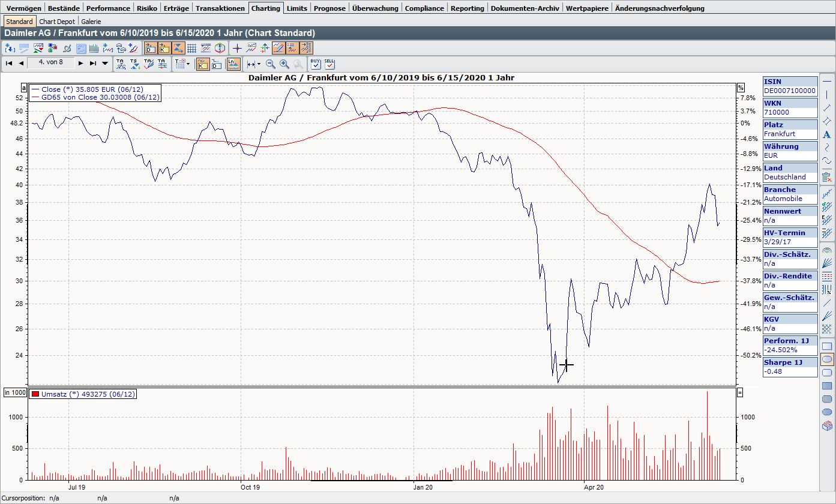Screen dimensions: 836x504
Task: Click the zoom out magnifier icon
Action: click(x=271, y=64)
